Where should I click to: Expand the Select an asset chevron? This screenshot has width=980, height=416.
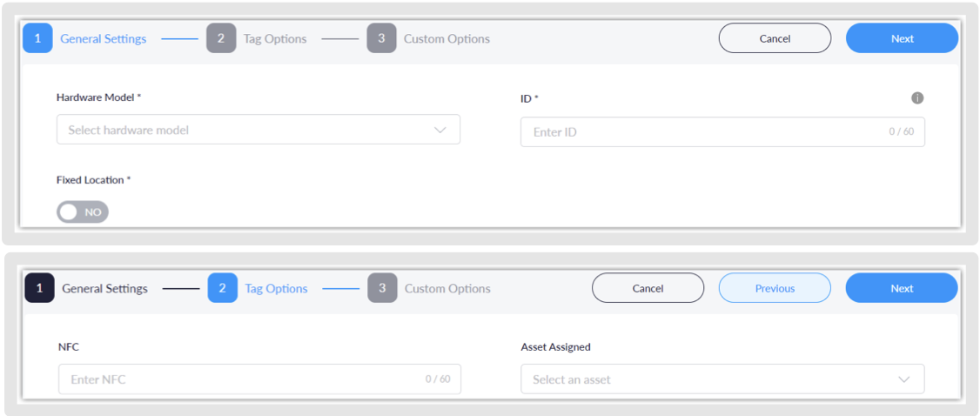coord(903,379)
